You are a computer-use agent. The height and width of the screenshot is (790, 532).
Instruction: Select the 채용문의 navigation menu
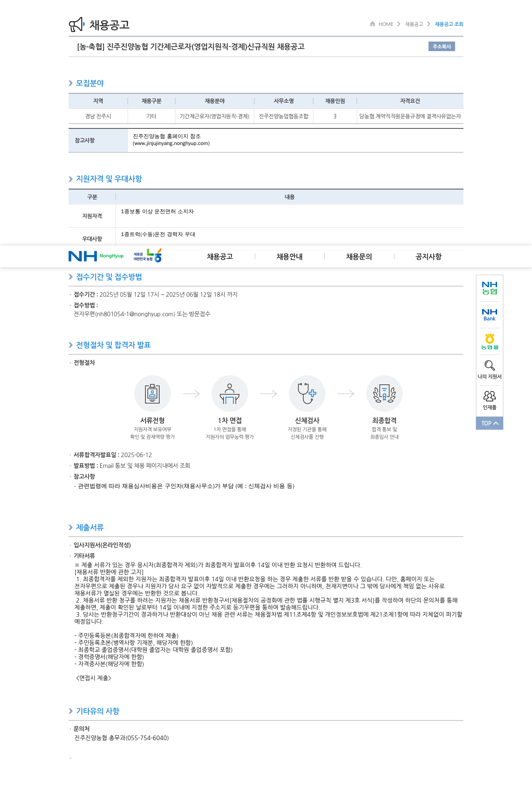(x=359, y=256)
